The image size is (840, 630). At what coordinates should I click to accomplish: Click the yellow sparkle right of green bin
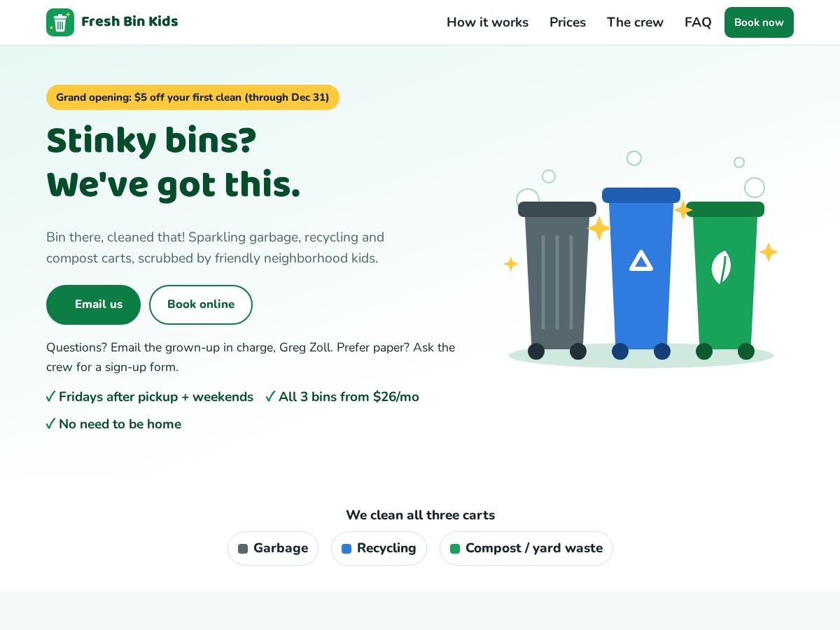[x=769, y=252]
